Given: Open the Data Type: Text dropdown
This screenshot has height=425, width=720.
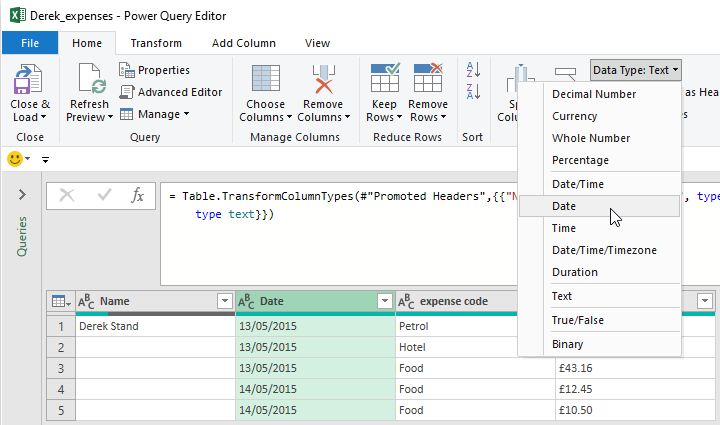Looking at the screenshot, I should pyautogui.click(x=636, y=70).
